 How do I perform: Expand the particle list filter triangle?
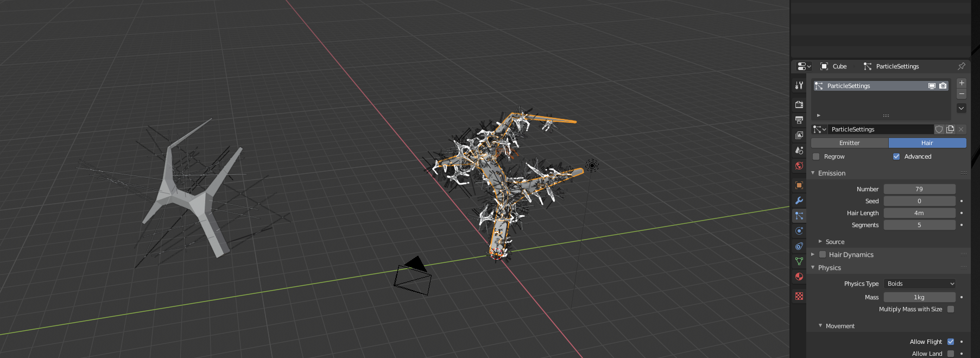[818, 115]
